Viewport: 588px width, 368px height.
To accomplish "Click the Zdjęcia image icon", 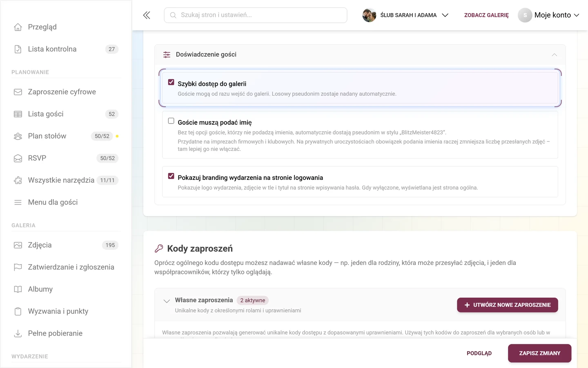I will [x=18, y=245].
